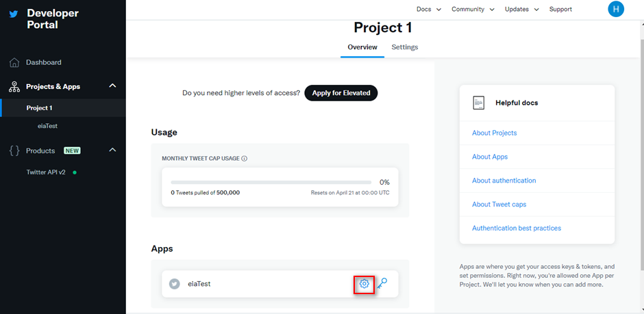
Task: Expand the Community dropdown menu
Action: 473,9
